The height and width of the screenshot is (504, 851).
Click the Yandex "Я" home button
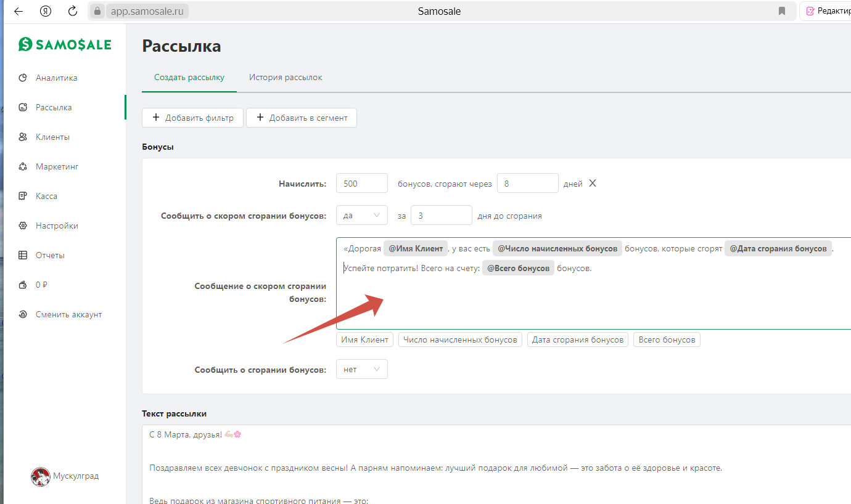tap(46, 11)
